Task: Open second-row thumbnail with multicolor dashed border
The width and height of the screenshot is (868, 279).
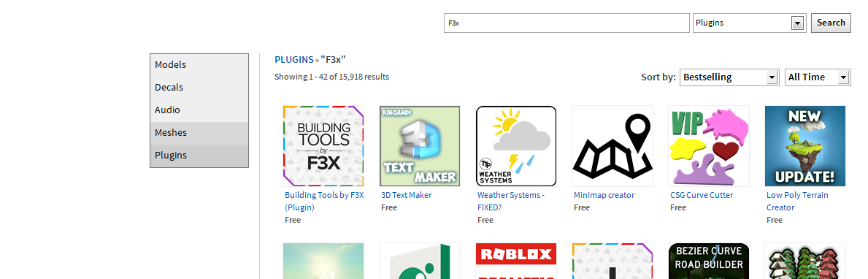Action: [612, 261]
